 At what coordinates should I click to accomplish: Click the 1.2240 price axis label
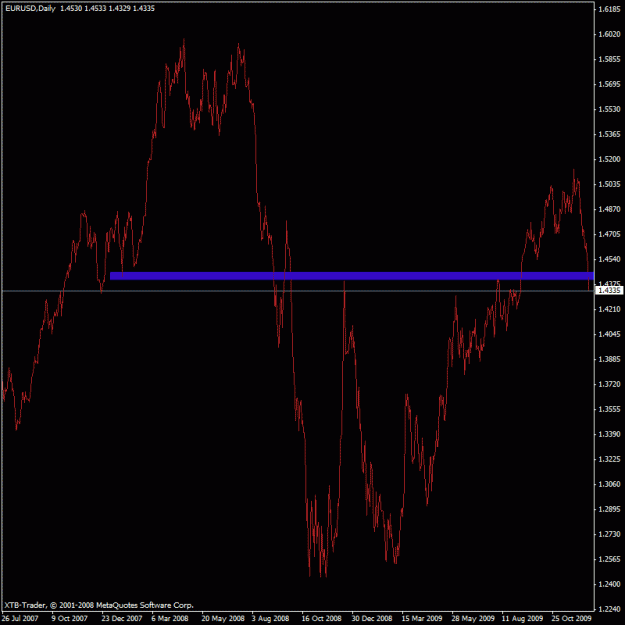(x=609, y=609)
